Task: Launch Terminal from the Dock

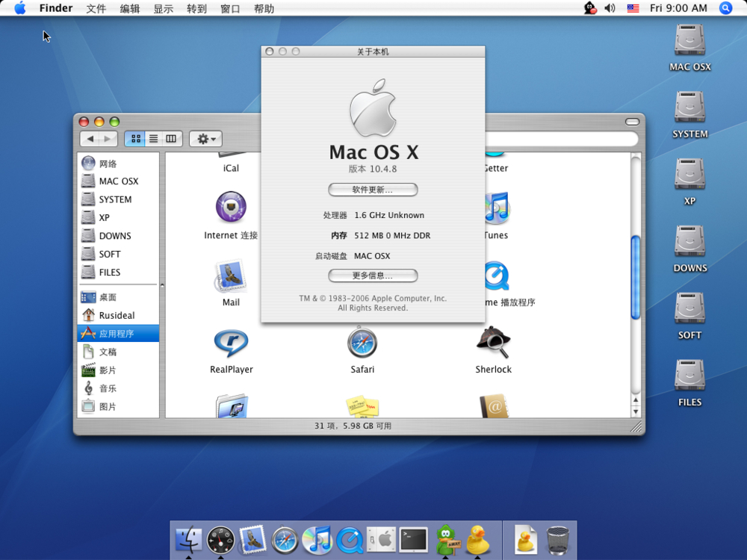Action: click(414, 540)
